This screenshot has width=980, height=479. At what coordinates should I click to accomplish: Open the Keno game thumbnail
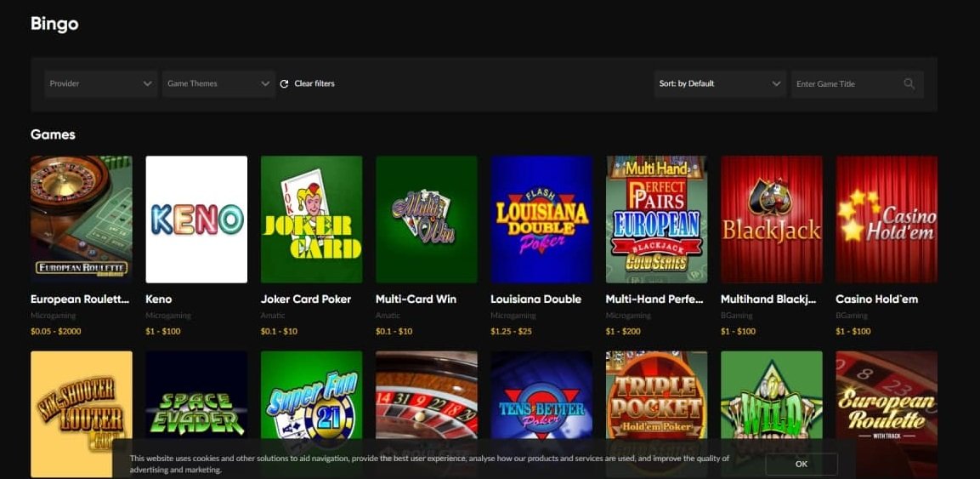point(196,220)
